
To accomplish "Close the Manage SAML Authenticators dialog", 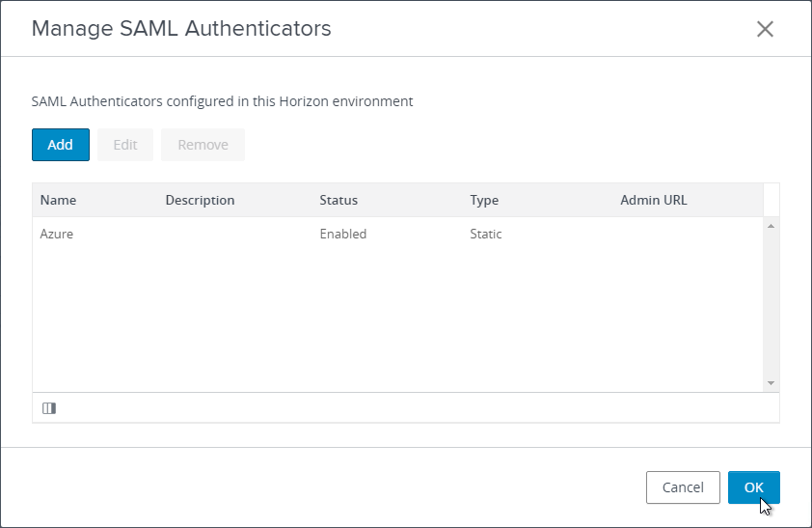I will tap(765, 29).
